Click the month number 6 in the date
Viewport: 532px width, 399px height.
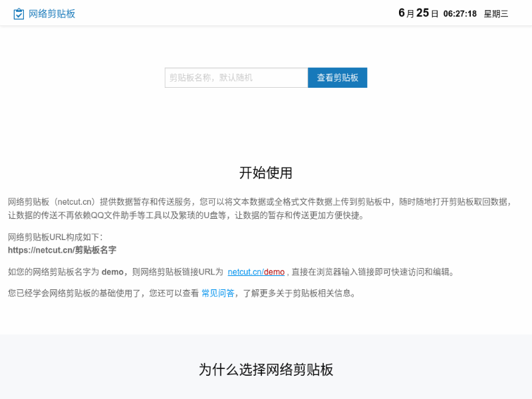[x=402, y=13]
